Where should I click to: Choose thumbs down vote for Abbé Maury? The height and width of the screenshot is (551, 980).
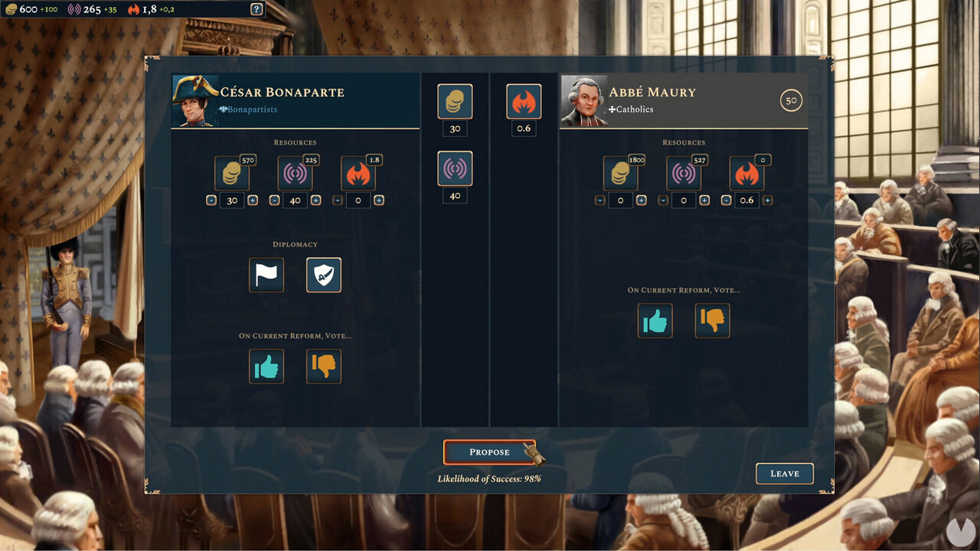pyautogui.click(x=713, y=321)
